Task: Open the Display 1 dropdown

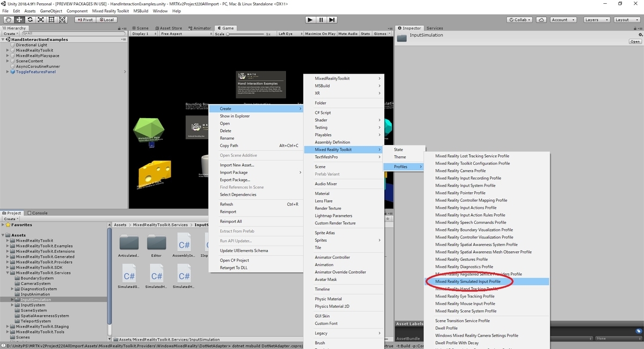Action: click(144, 34)
